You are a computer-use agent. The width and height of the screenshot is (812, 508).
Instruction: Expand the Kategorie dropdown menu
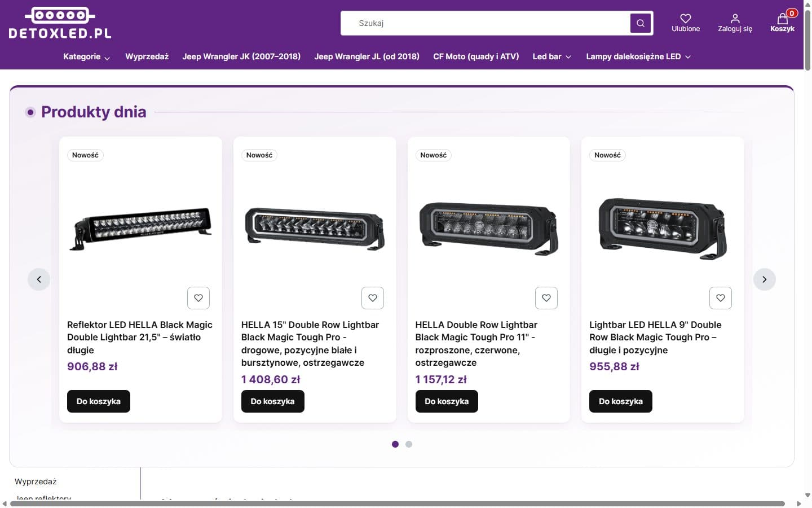coord(87,56)
